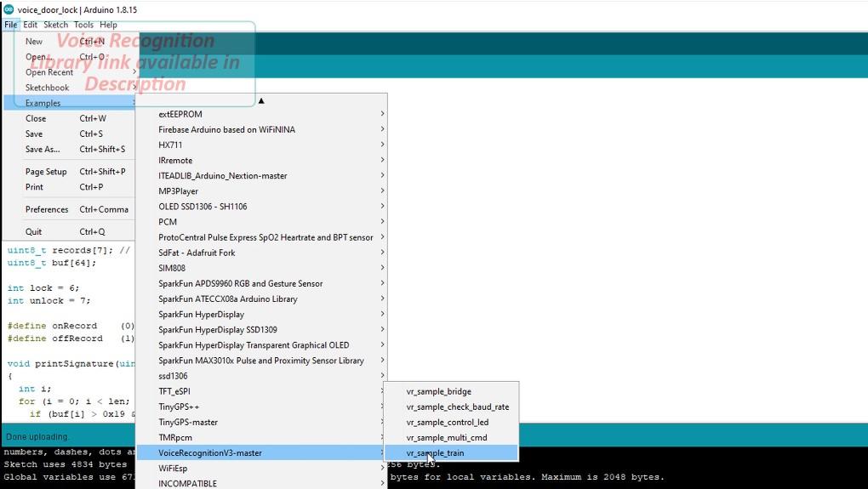Expand the TinyGPS-master examples
This screenshot has height=489, width=868.
click(261, 422)
